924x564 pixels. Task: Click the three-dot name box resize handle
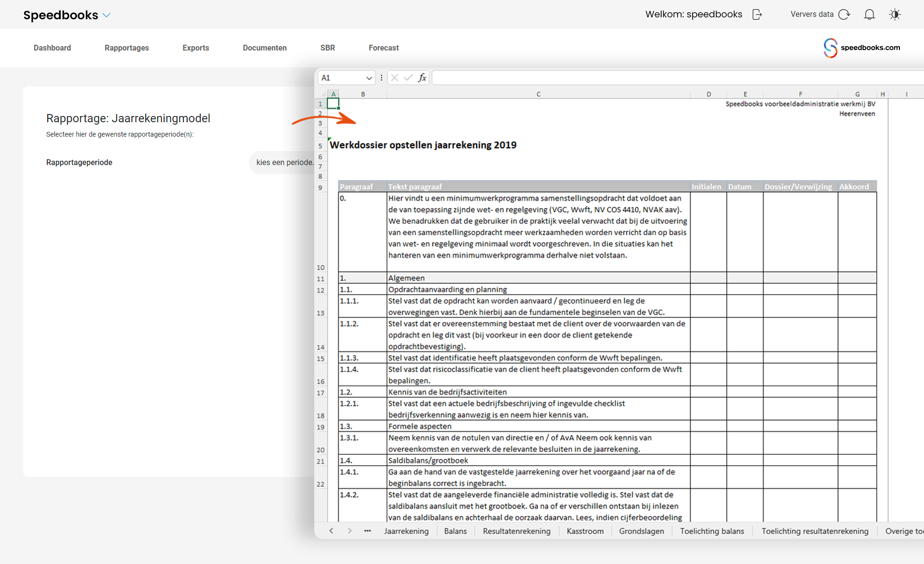click(382, 77)
